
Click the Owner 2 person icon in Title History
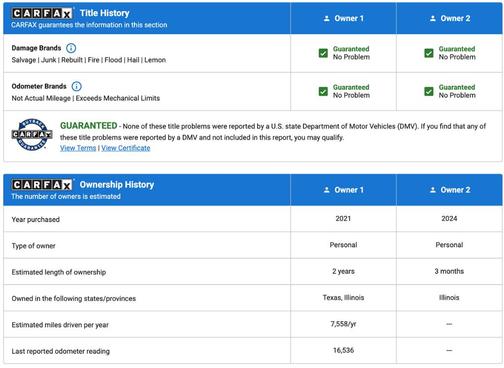[x=433, y=19]
